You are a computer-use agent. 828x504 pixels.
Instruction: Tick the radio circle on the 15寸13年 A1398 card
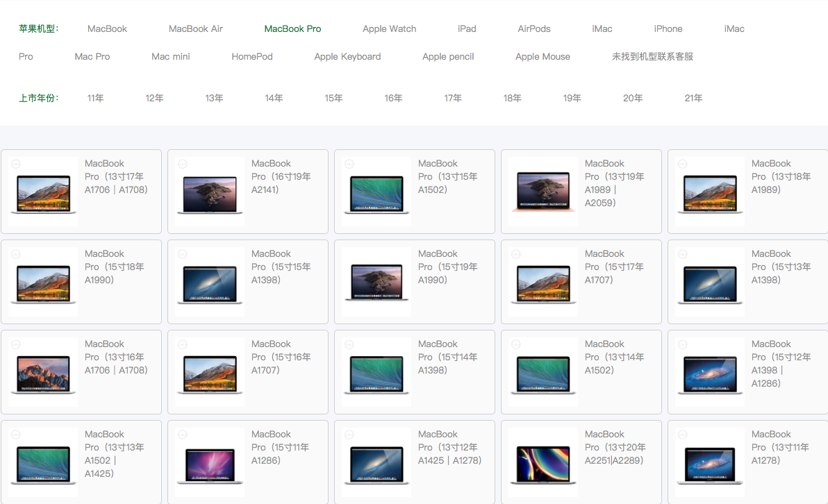(x=683, y=254)
